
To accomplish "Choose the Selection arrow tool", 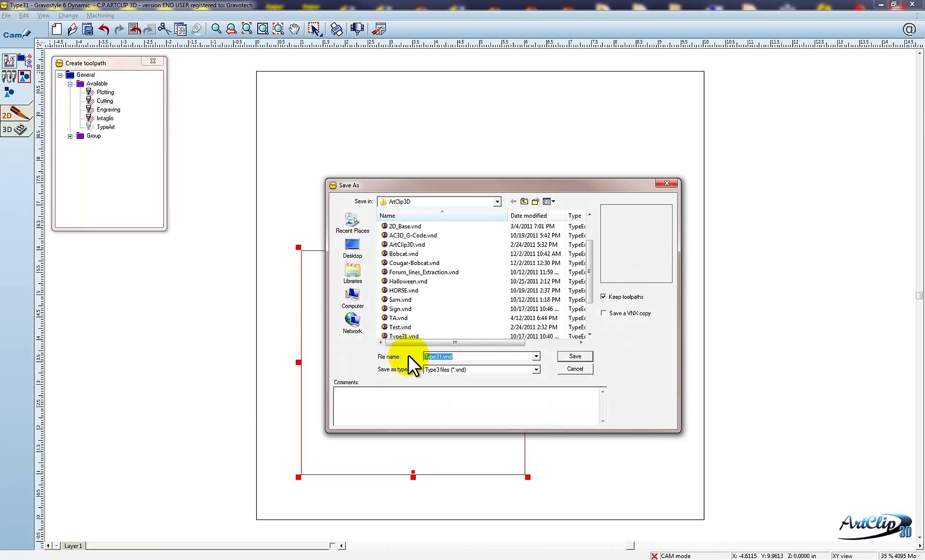I will point(314,29).
